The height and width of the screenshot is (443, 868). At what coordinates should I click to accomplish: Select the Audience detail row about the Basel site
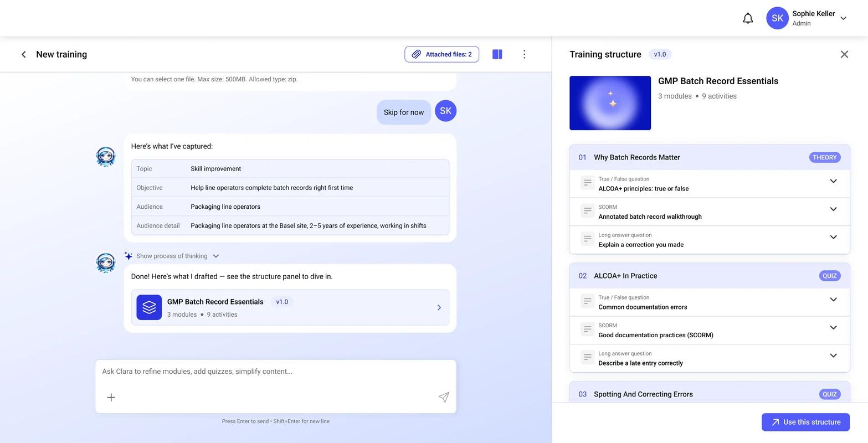pos(290,225)
